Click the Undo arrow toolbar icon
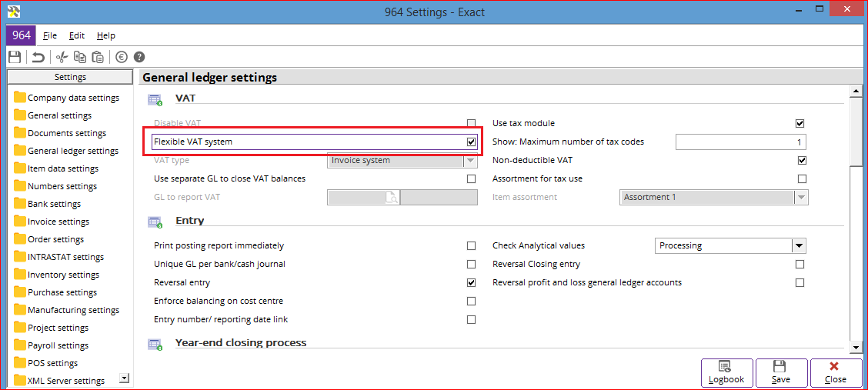The image size is (868, 390). [38, 57]
